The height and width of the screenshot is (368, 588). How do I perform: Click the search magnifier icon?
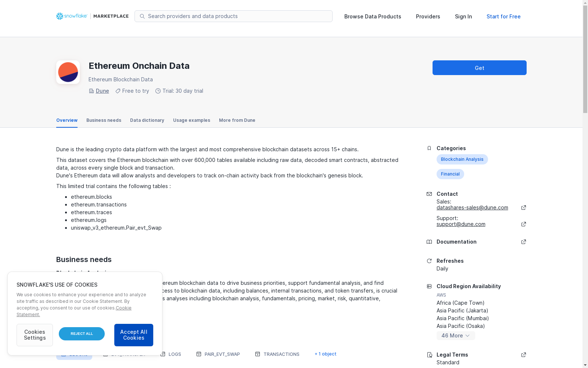142,16
